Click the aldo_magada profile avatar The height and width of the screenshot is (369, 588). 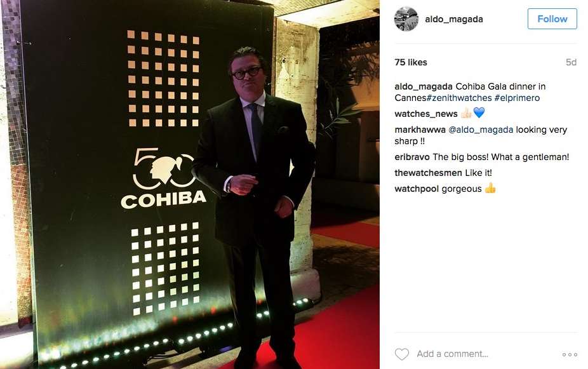coord(406,19)
